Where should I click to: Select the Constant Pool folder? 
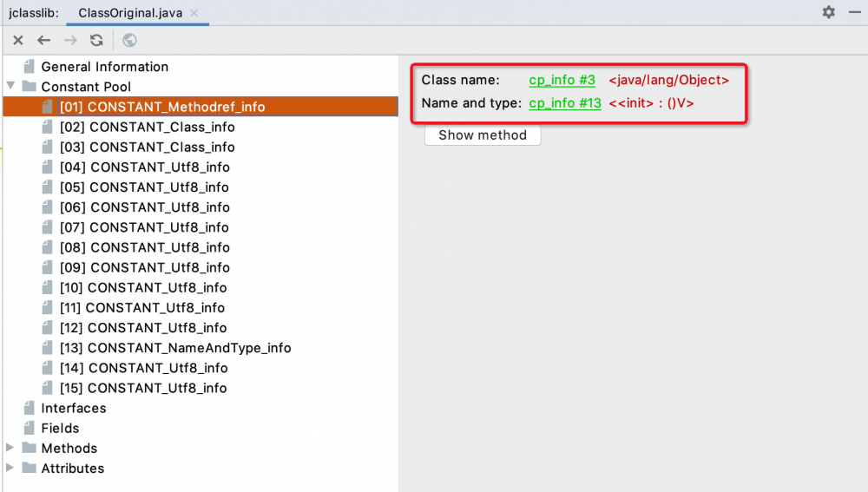(86, 86)
